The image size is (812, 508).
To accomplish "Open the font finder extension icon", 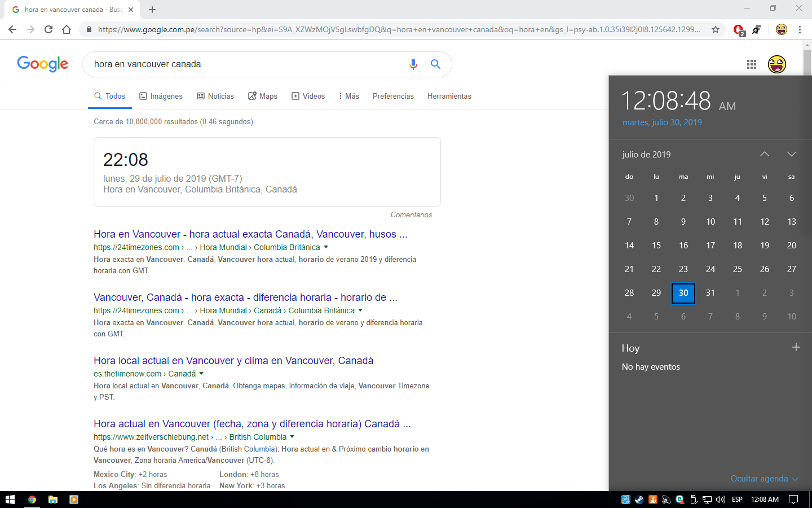I will click(757, 29).
